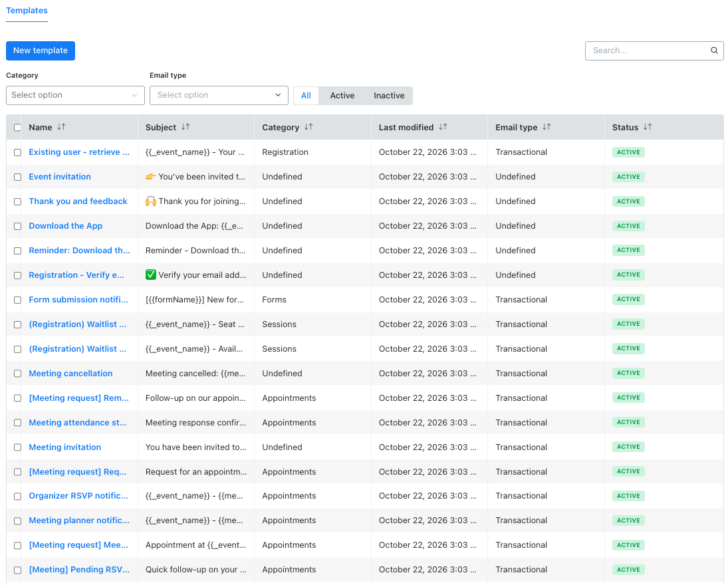Click Undefined email type in Event invitation row
The image size is (728, 585).
pyautogui.click(x=515, y=177)
